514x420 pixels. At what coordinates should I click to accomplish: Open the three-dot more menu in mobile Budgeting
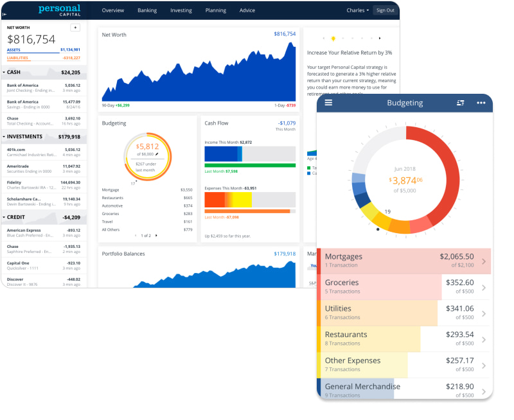(x=481, y=103)
